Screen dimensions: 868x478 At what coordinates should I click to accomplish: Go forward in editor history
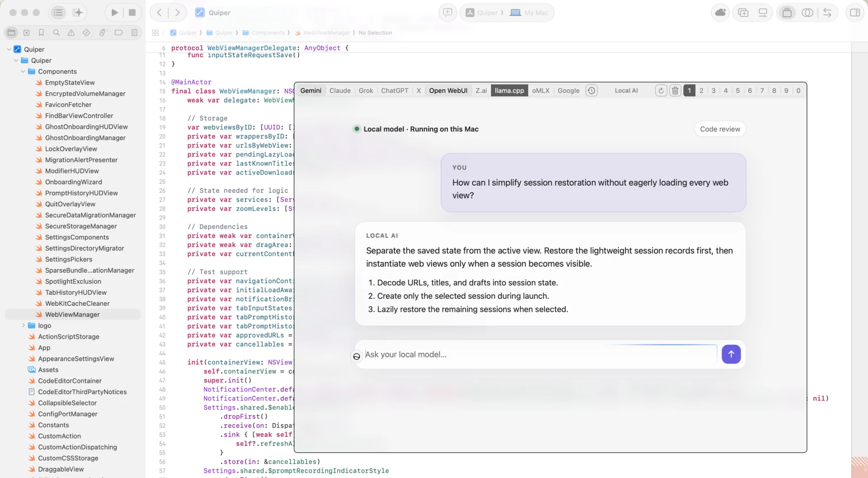[177, 13]
